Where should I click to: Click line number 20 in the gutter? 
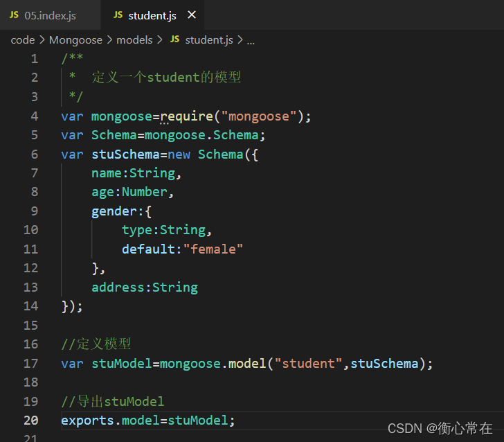point(31,421)
